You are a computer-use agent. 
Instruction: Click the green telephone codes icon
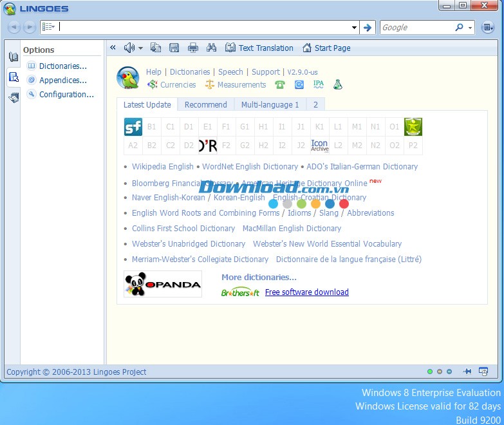coord(280,84)
